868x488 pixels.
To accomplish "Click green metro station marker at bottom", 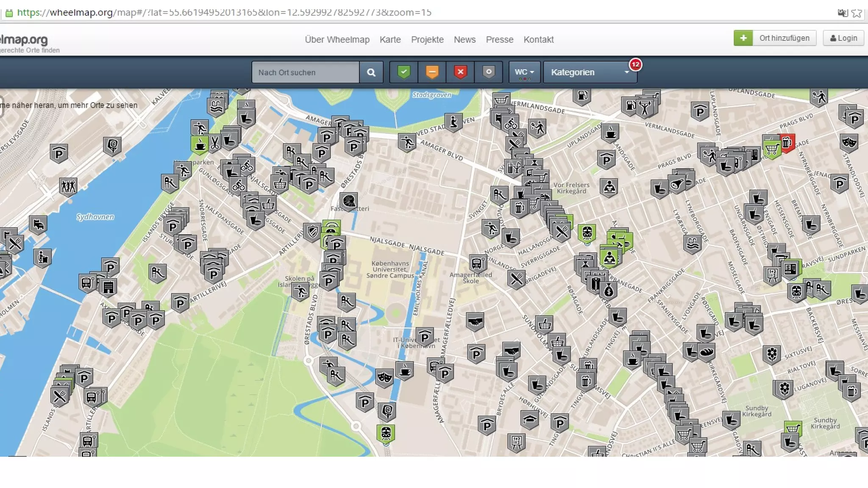I will coord(386,433).
